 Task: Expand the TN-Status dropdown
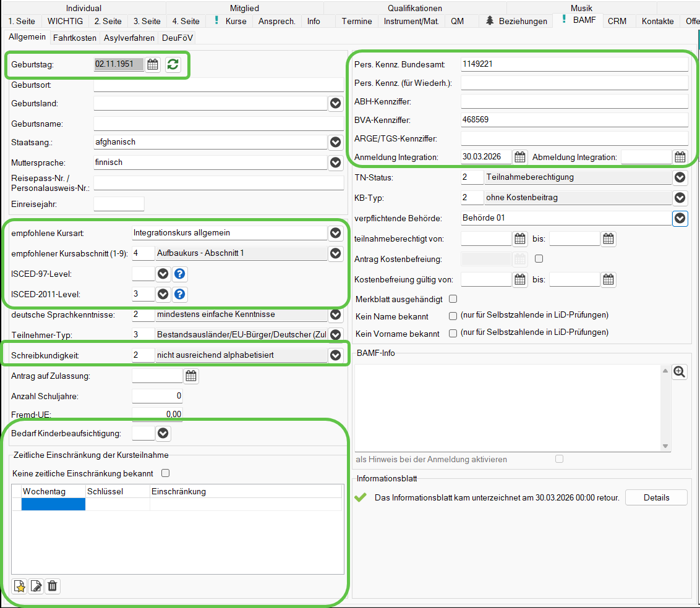click(x=680, y=177)
